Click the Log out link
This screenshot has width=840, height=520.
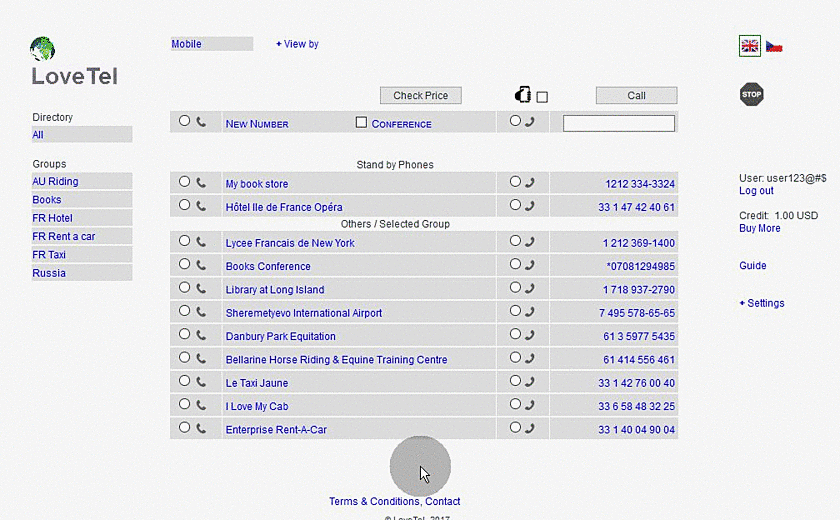pyautogui.click(x=756, y=191)
